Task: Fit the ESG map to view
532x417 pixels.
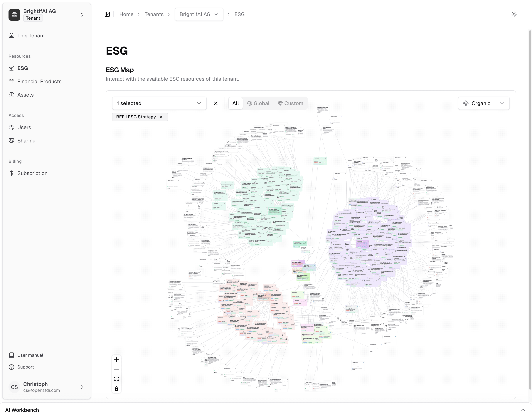Action: [117, 379]
